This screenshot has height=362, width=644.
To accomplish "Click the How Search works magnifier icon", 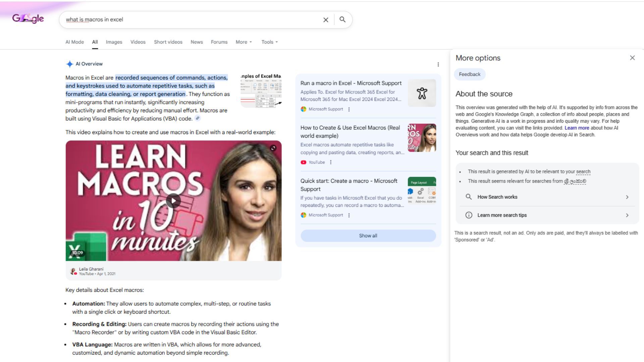I will pyautogui.click(x=469, y=197).
